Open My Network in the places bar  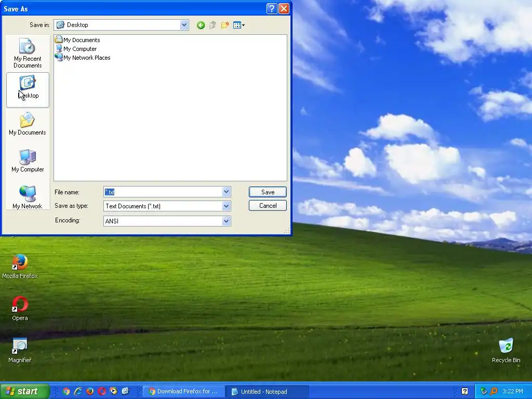[28, 197]
